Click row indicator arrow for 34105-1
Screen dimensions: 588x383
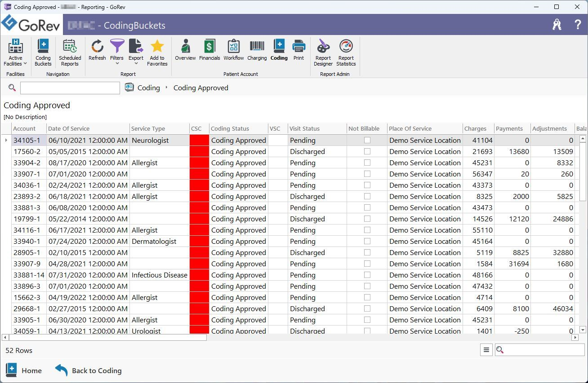tap(6, 140)
